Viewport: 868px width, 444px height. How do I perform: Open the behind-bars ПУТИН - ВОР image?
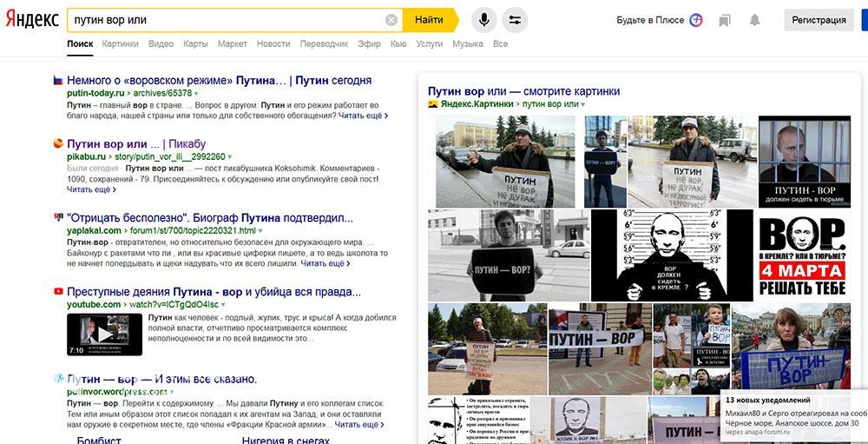pyautogui.click(x=805, y=162)
